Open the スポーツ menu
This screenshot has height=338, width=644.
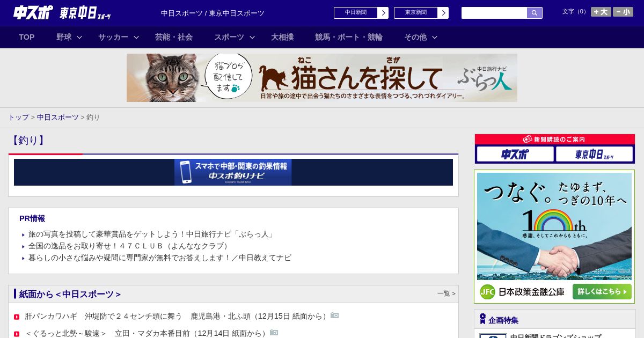(229, 37)
